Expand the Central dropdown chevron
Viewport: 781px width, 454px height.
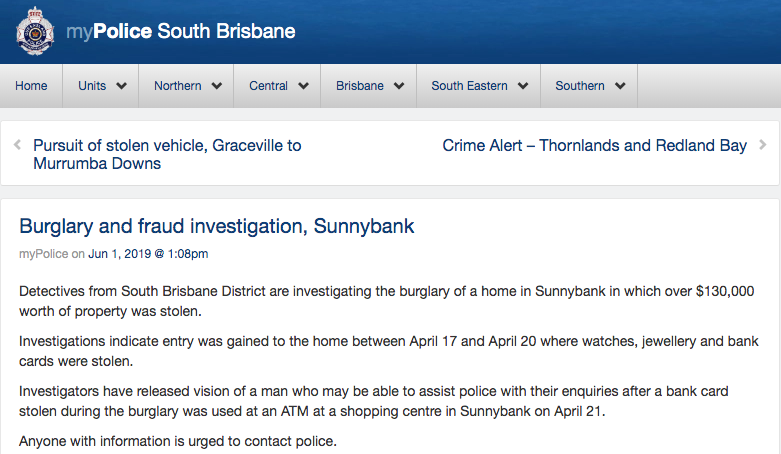coord(303,86)
